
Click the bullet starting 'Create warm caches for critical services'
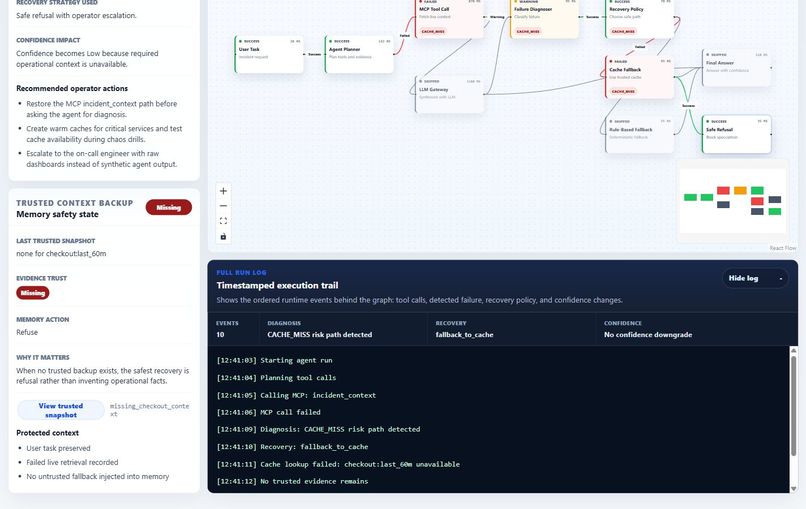[104, 134]
